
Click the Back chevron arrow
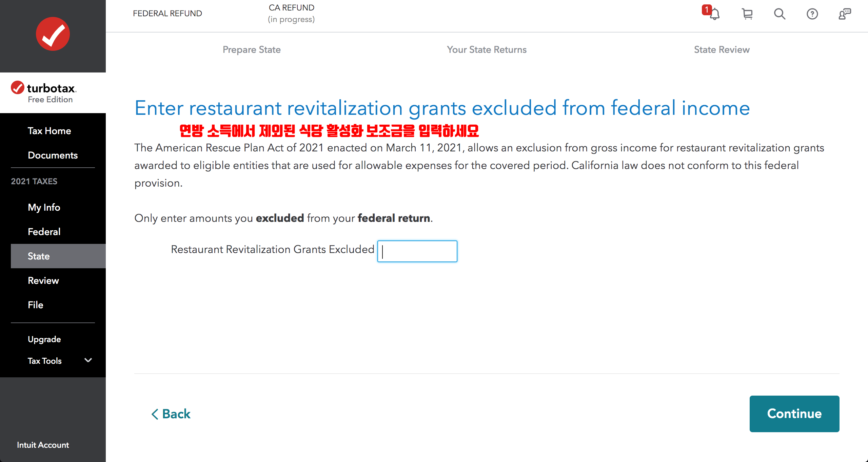point(155,414)
